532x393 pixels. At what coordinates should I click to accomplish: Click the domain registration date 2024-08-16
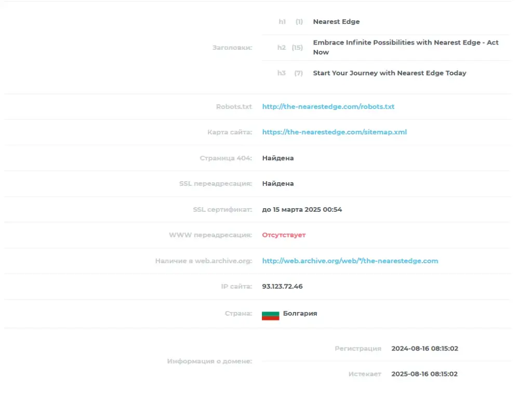tap(425, 348)
